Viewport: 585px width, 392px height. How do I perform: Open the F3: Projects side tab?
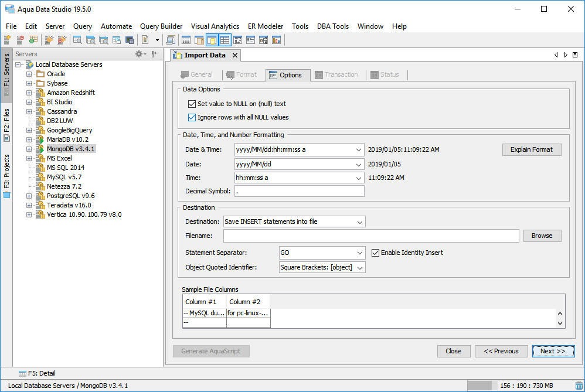pyautogui.click(x=6, y=176)
